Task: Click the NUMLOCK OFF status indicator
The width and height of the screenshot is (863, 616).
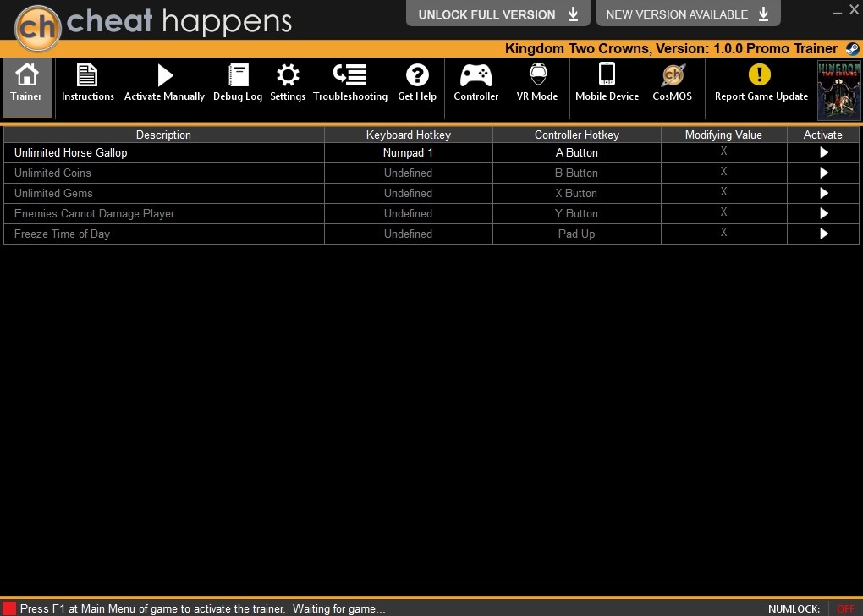Action: [812, 609]
